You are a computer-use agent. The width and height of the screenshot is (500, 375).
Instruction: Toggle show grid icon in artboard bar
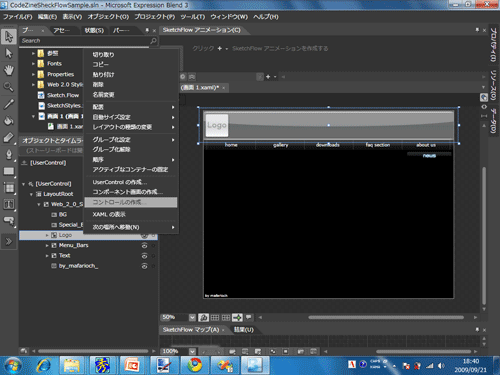[x=215, y=317]
